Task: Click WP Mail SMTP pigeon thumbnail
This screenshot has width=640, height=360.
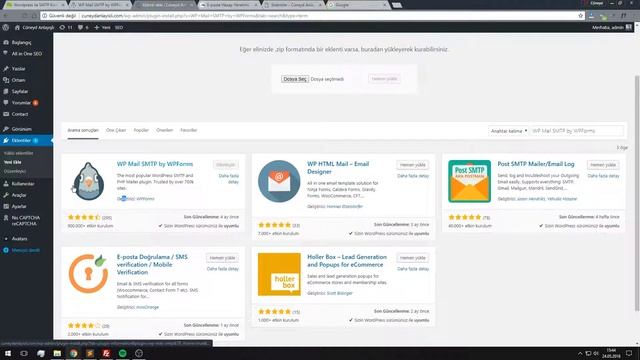Action: click(88, 181)
